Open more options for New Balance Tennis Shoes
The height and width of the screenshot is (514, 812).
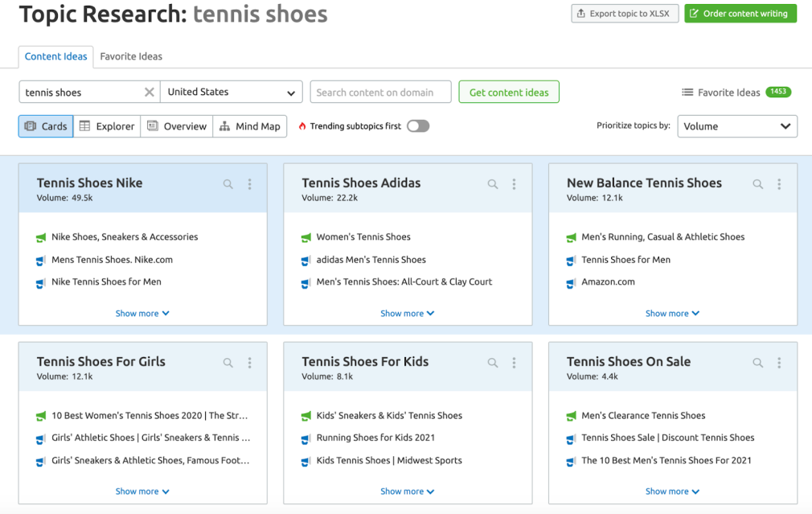coord(779,184)
